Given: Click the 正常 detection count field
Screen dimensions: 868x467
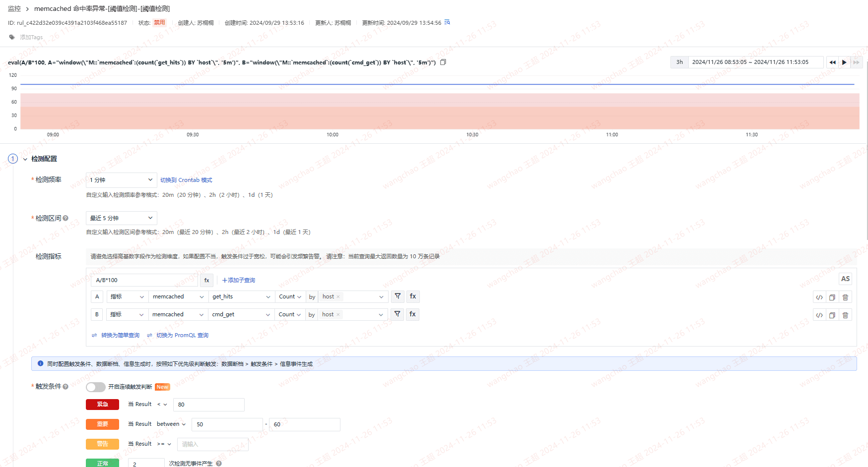Looking at the screenshot, I should tap(146, 464).
